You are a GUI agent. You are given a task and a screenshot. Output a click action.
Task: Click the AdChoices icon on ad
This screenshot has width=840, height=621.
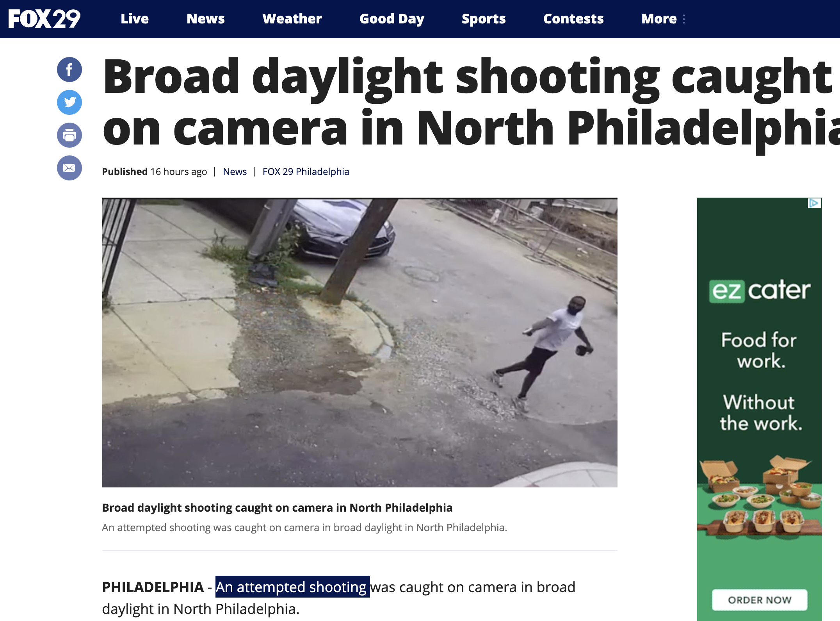(x=815, y=203)
